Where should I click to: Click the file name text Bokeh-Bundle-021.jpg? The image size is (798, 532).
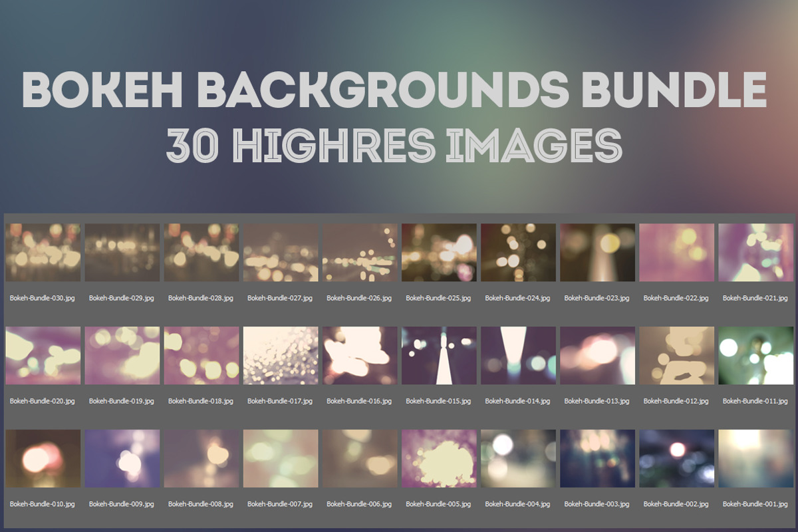coord(755,299)
